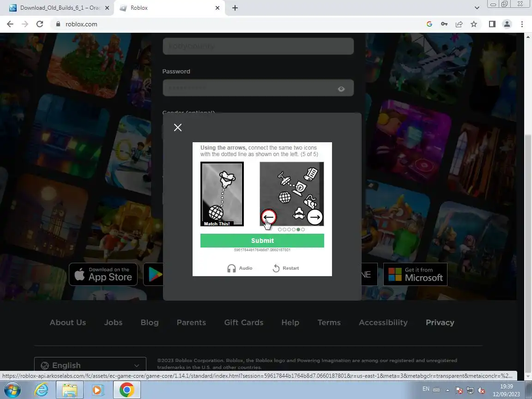
Task: Open the Blog footer link
Action: [x=150, y=322]
